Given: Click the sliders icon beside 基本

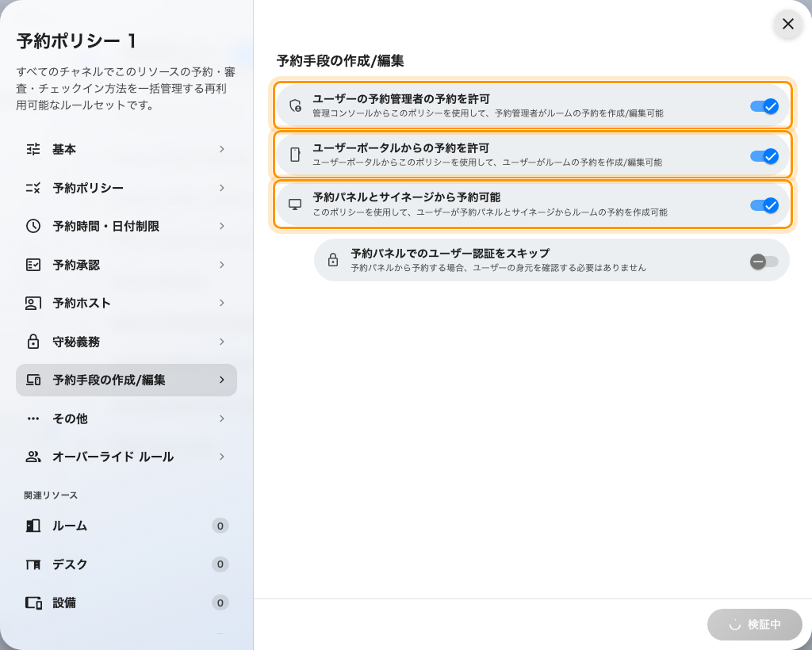Looking at the screenshot, I should (x=33, y=149).
